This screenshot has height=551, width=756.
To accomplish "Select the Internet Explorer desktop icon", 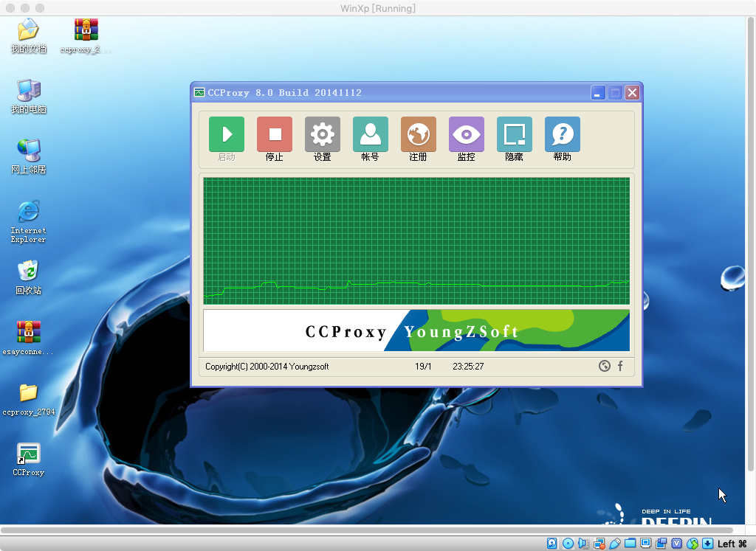I will point(28,212).
